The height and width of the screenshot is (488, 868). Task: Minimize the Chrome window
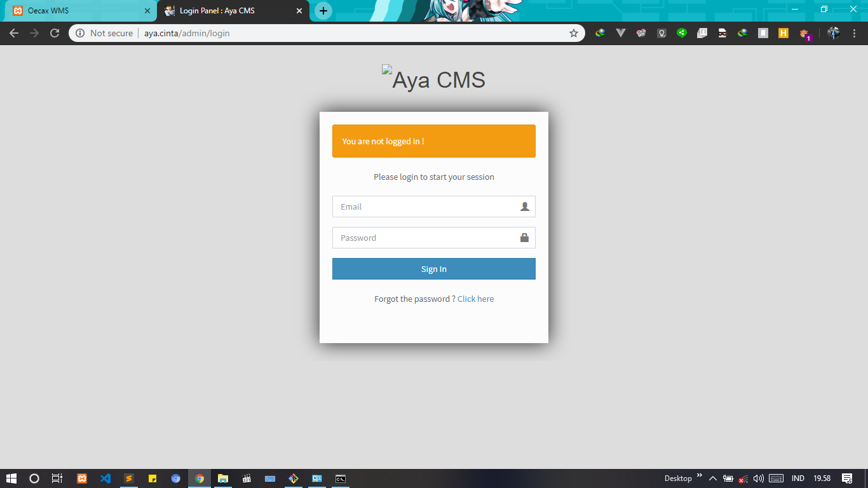click(795, 9)
